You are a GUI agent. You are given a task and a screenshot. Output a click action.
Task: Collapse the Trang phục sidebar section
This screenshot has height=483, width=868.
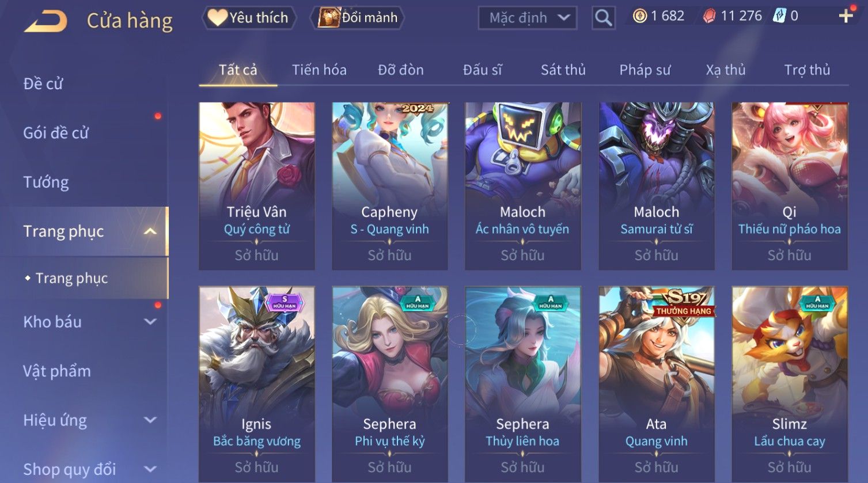point(150,231)
